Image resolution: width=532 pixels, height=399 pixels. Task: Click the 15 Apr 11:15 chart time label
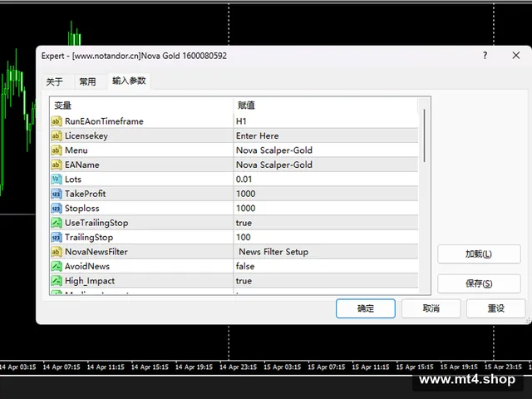coord(371,367)
